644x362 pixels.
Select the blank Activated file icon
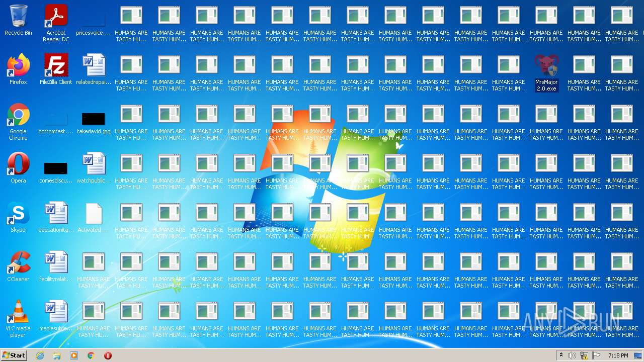pyautogui.click(x=94, y=217)
